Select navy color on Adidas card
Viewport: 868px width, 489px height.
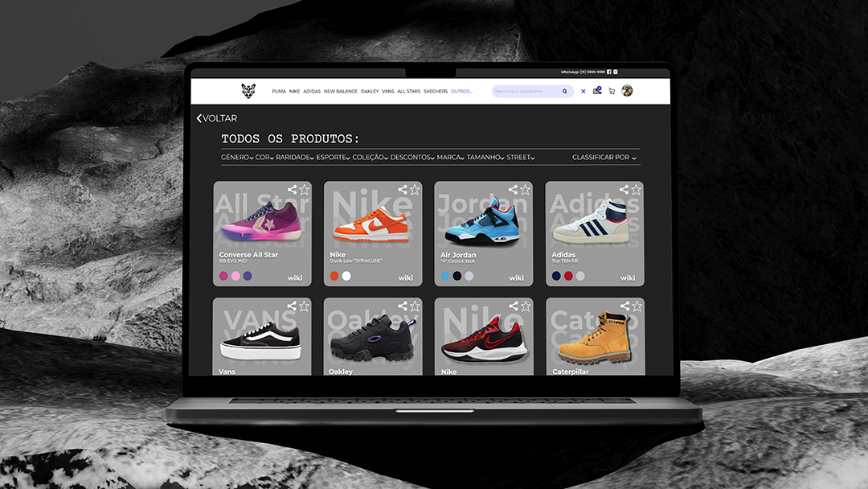pos(556,276)
